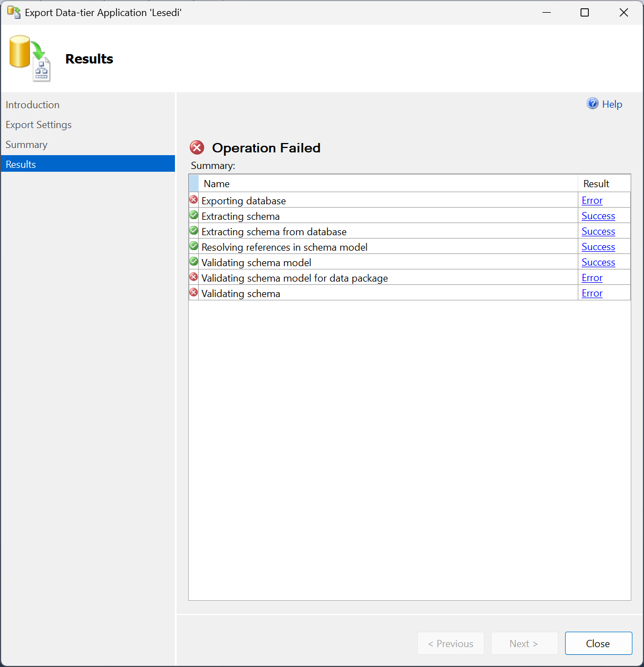The height and width of the screenshot is (667, 644).
Task: Click the Help question-mark icon
Action: (x=592, y=103)
